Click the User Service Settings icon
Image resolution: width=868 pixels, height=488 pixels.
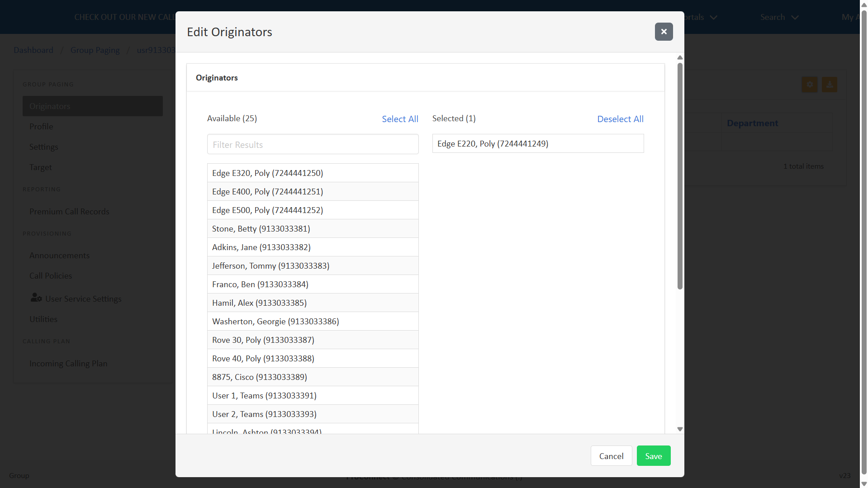tap(36, 298)
